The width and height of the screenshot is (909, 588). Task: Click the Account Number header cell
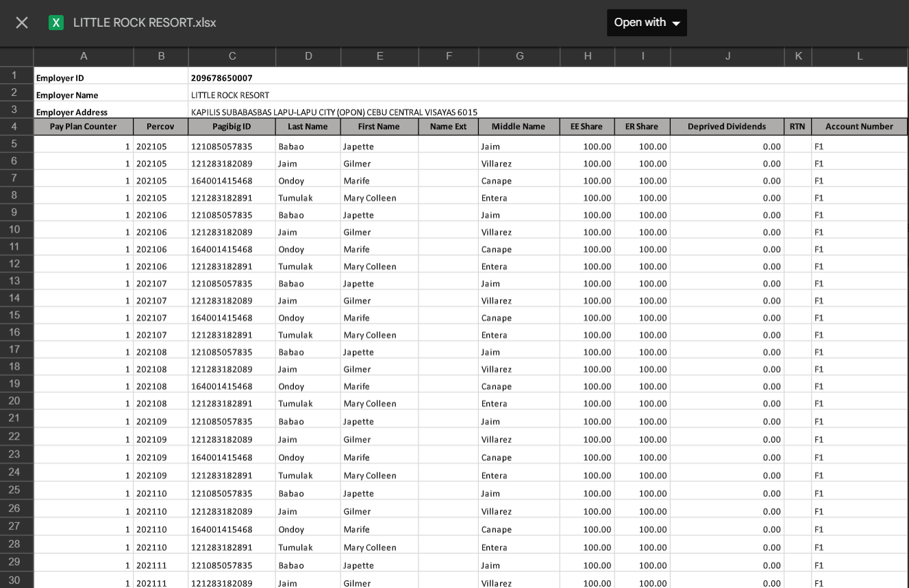[x=860, y=127]
